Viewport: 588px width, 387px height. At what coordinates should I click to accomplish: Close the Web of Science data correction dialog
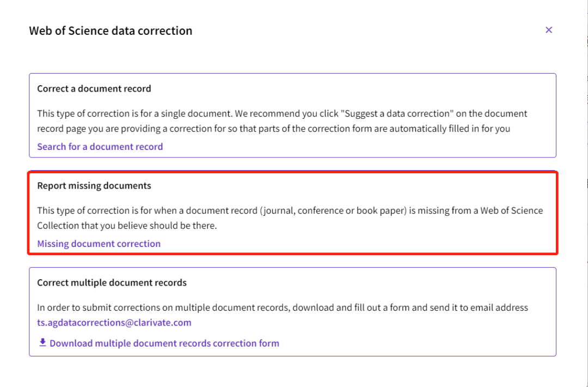(x=549, y=30)
